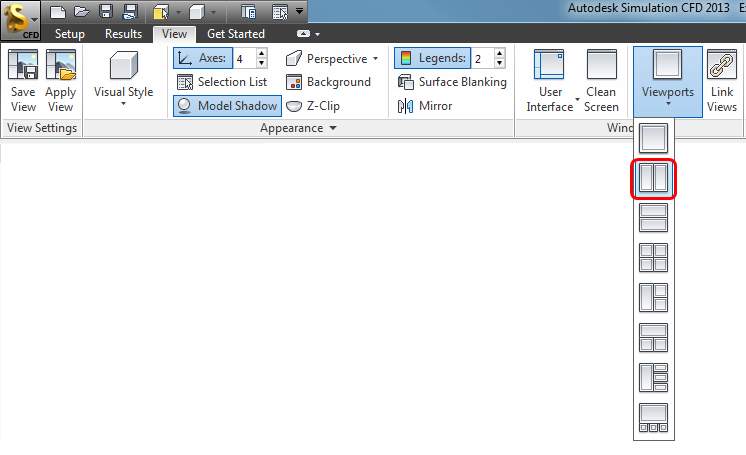Open the Background color settings
The height and width of the screenshot is (455, 746).
(328, 82)
